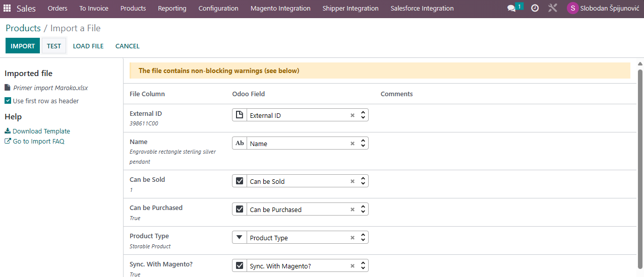Toggle Use first row as header checkbox
Viewport: 644px width, 277px height.
8,101
